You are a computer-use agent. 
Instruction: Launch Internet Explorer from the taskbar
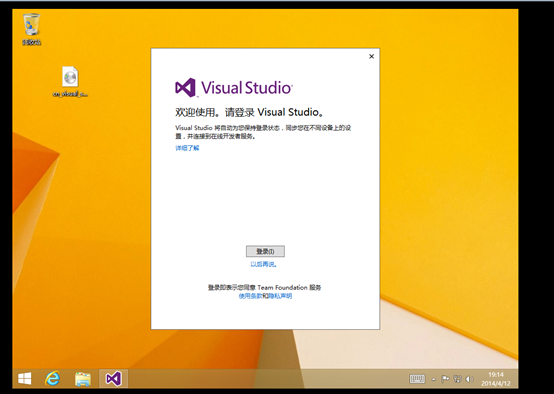(53, 379)
